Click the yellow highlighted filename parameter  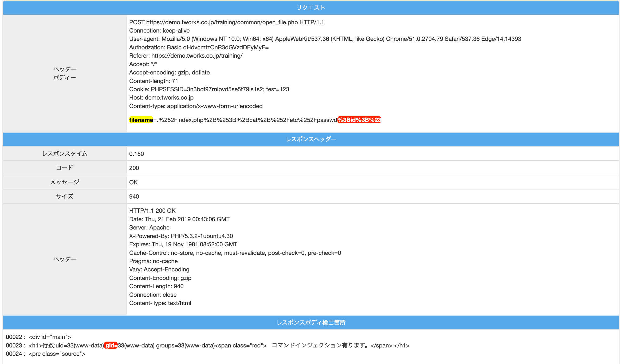click(x=141, y=120)
